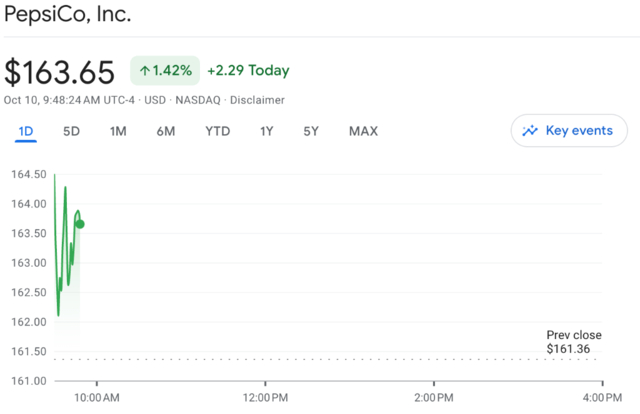Click the 164.50 price axis label

click(28, 175)
